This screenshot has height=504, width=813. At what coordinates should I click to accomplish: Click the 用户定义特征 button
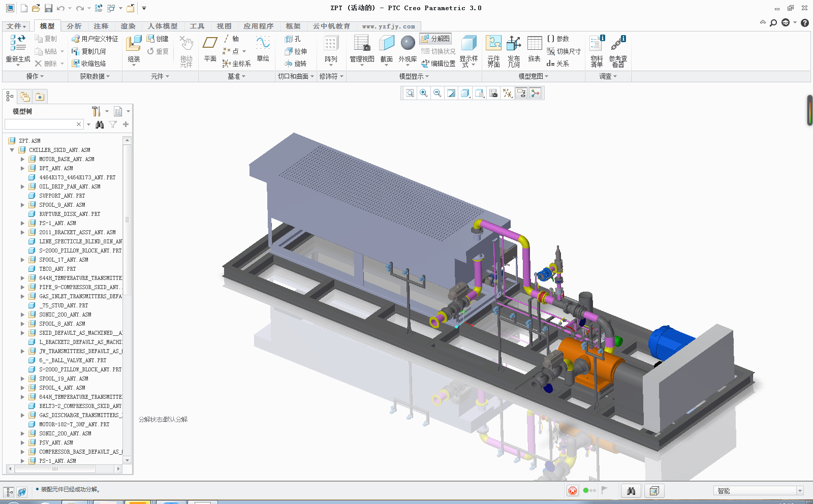click(95, 39)
